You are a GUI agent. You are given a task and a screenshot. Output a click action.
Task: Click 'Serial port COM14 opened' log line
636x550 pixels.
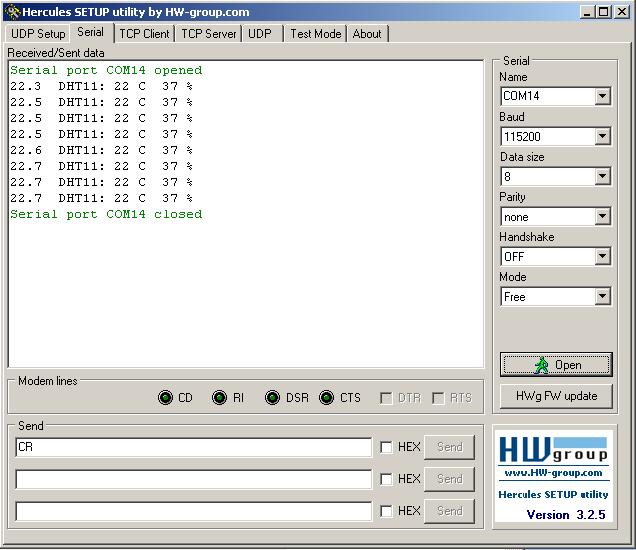tap(106, 70)
